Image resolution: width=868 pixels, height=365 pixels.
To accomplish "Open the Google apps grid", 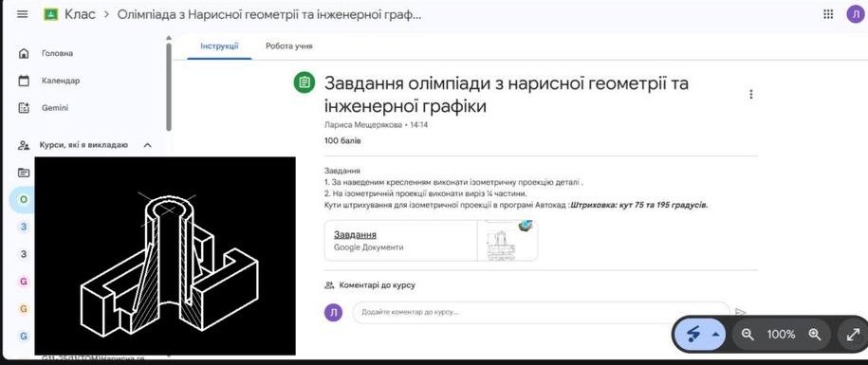I will [x=828, y=14].
